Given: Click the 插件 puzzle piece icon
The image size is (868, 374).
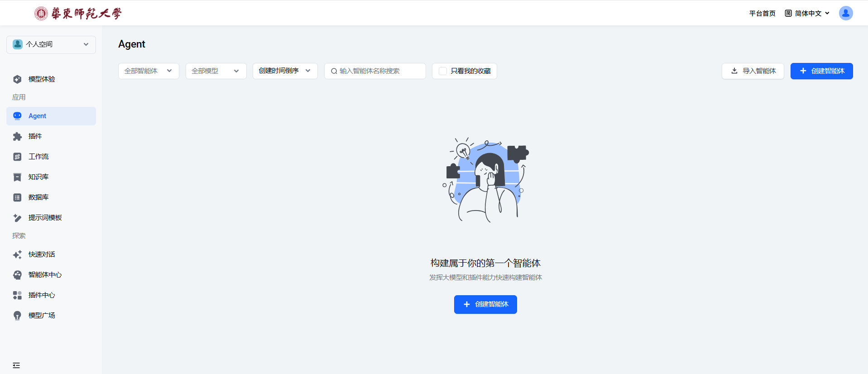Looking at the screenshot, I should point(17,136).
